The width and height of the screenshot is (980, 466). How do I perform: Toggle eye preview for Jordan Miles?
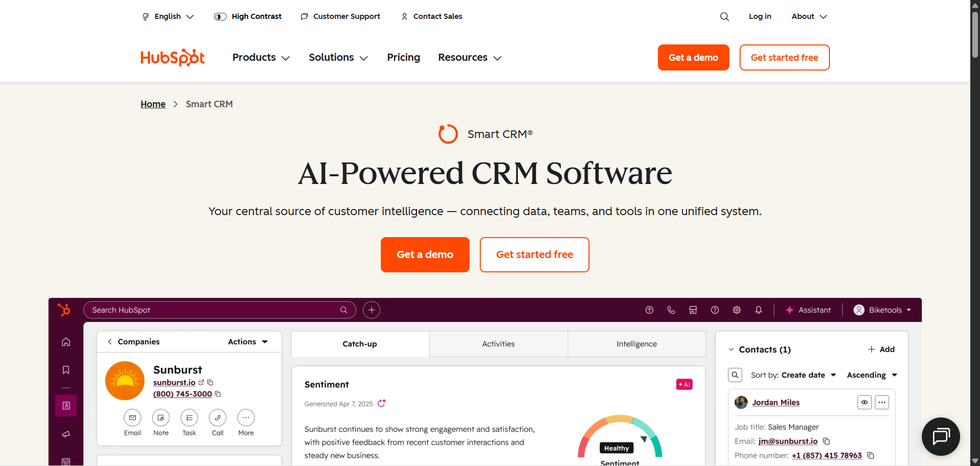coord(864,403)
